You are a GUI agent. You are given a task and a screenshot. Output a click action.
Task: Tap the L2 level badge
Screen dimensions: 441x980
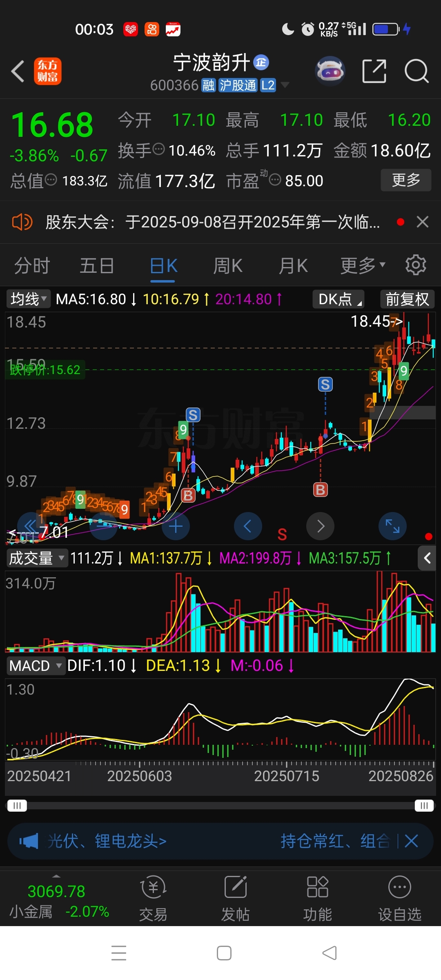268,85
